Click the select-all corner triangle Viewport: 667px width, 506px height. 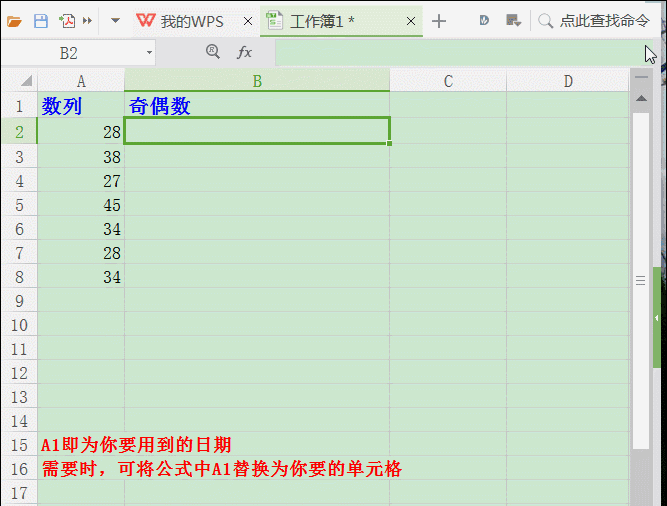[x=26, y=80]
